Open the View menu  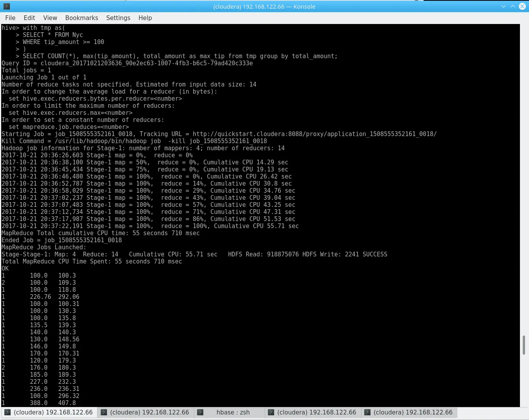(x=50, y=18)
